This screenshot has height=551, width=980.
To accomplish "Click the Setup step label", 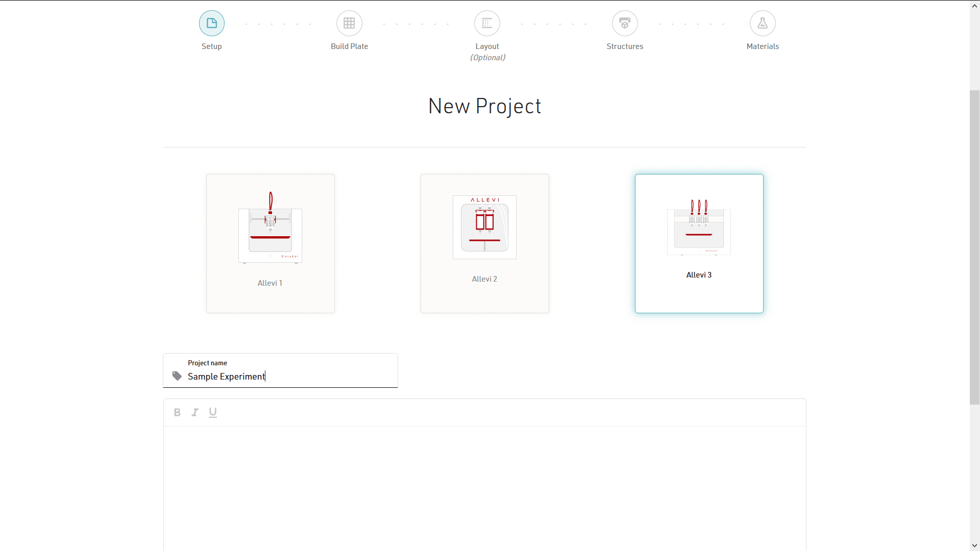I will point(212,46).
